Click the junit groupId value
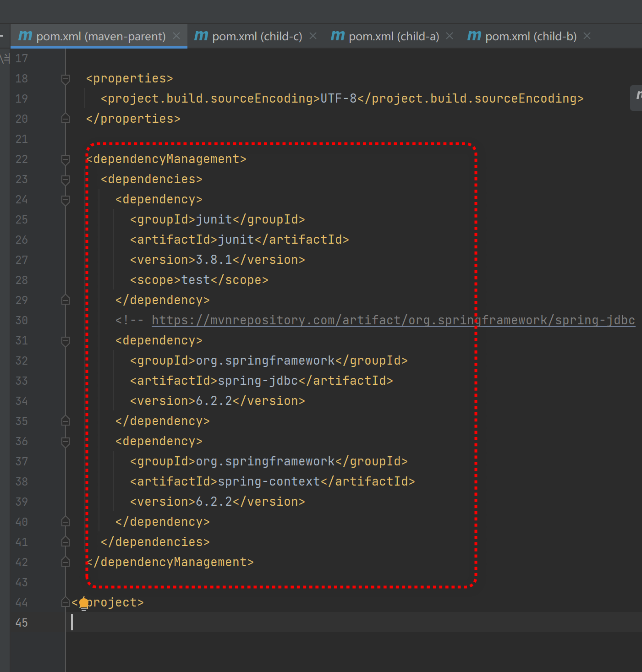Screen dimensions: 642x672 214,219
